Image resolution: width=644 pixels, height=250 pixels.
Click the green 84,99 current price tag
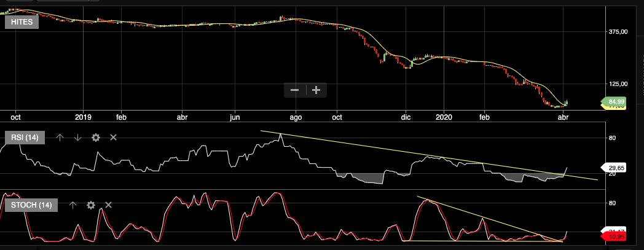616,101
